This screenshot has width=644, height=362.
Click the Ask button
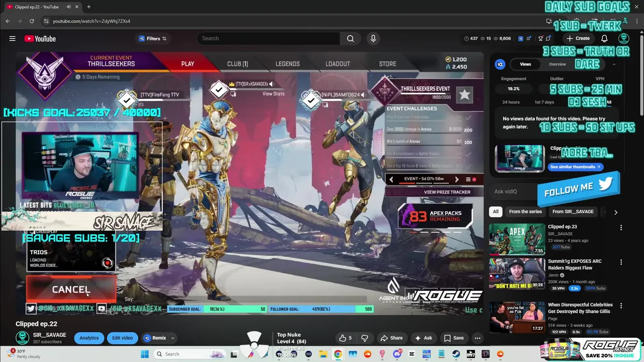[423, 338]
